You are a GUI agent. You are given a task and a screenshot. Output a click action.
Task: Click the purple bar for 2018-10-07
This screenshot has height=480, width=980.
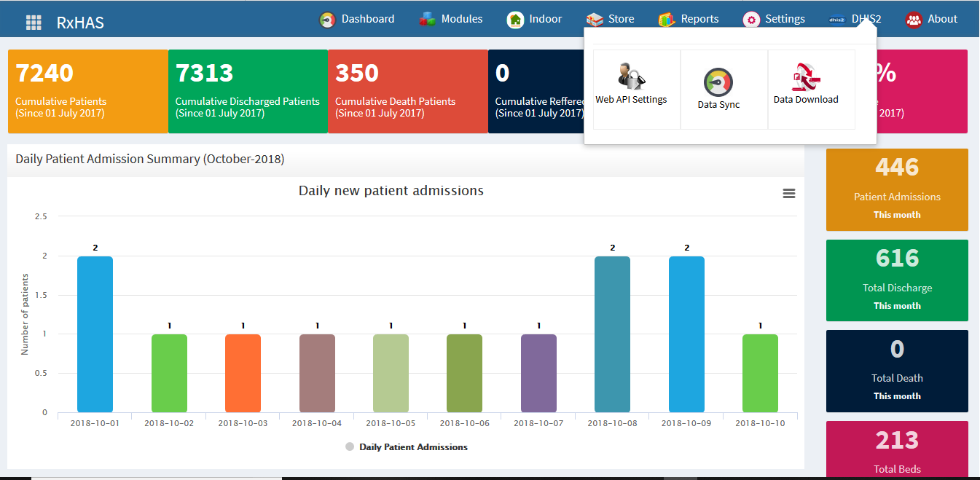click(538, 374)
